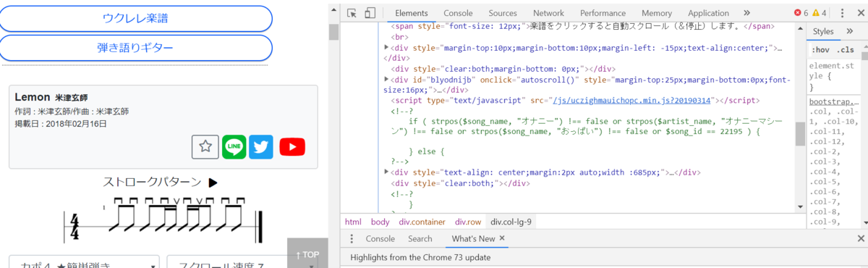868x268 pixels.
Task: Open the top Console tab
Action: (x=458, y=13)
